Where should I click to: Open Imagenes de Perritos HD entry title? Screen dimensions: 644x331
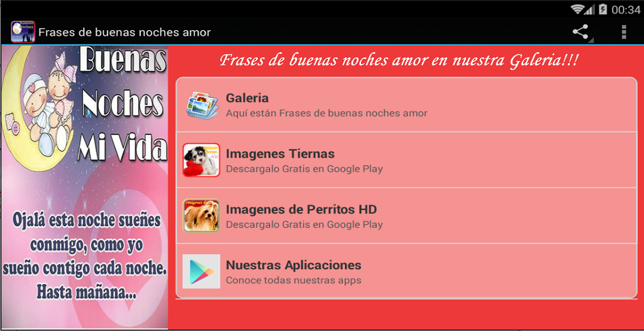(302, 209)
